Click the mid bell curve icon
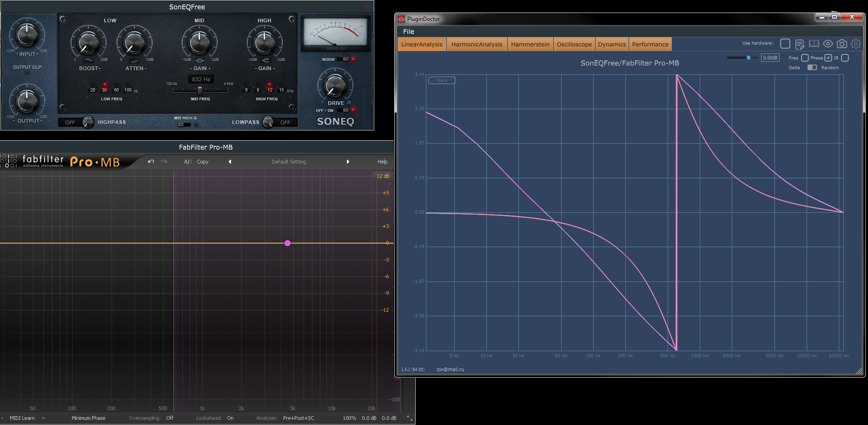 [200, 60]
